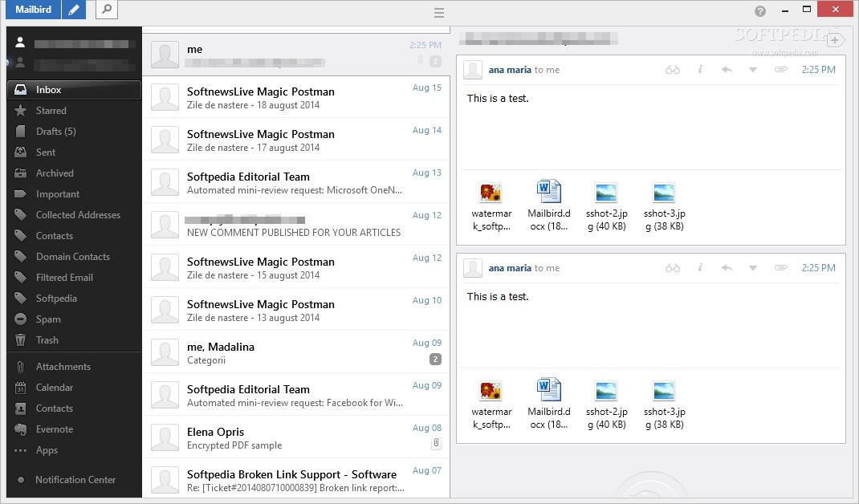Toggle read state with the glasses icon

click(673, 70)
